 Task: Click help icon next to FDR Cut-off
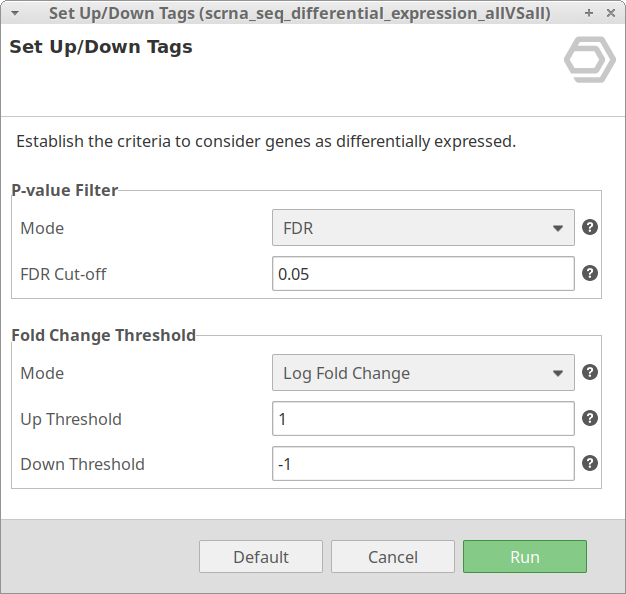click(590, 273)
